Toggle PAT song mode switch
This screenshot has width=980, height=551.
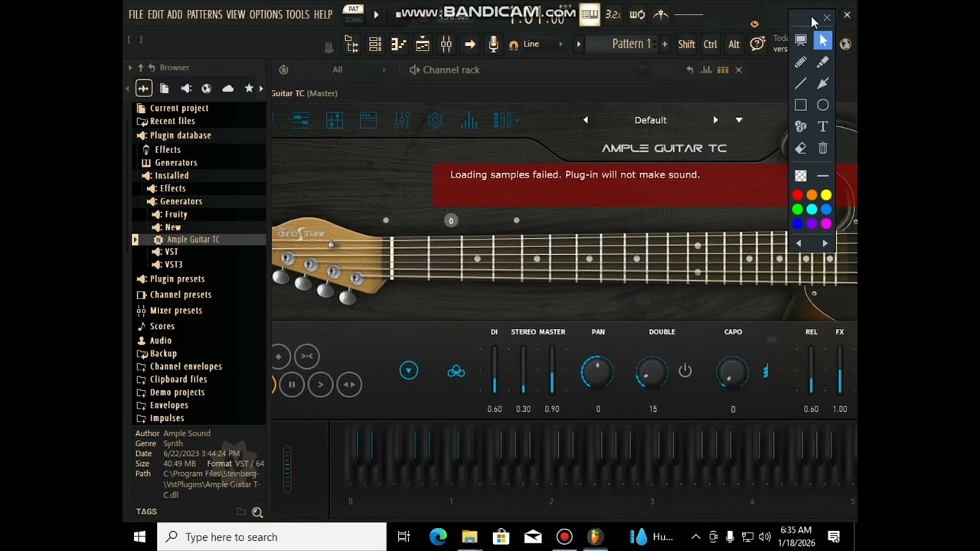pyautogui.click(x=354, y=13)
